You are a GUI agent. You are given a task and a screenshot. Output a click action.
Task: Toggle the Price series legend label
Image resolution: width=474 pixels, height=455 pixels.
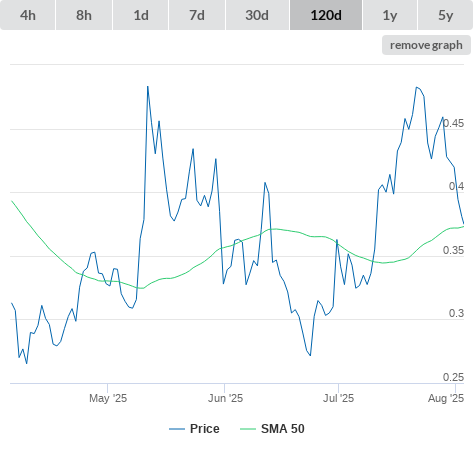pyautogui.click(x=205, y=429)
